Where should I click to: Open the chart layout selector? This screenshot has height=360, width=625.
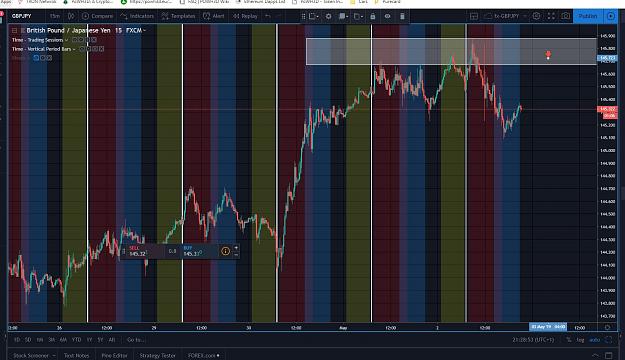(474, 16)
